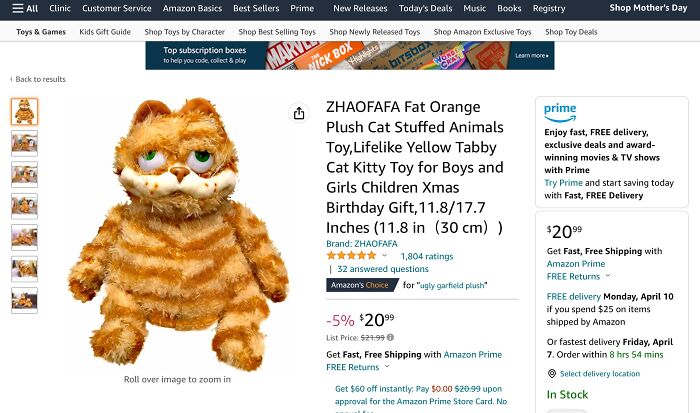Visit the ZHAOFAFA brand link

(x=361, y=243)
